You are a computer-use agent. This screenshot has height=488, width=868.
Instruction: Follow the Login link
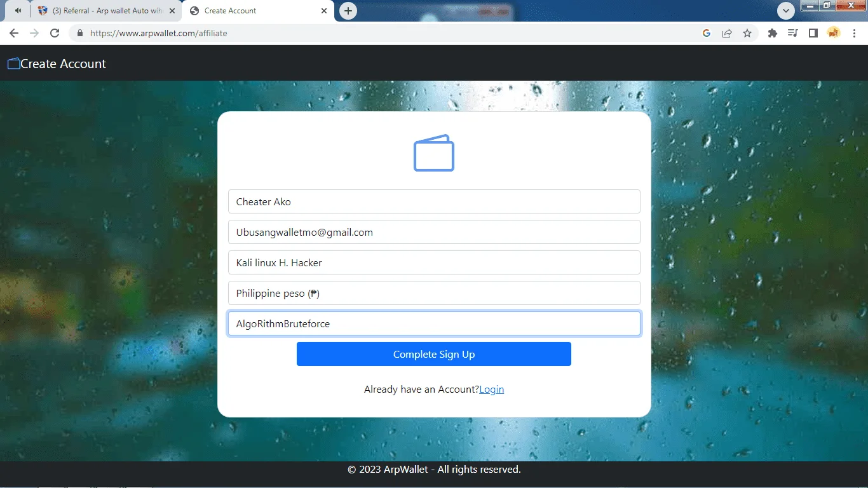492,390
